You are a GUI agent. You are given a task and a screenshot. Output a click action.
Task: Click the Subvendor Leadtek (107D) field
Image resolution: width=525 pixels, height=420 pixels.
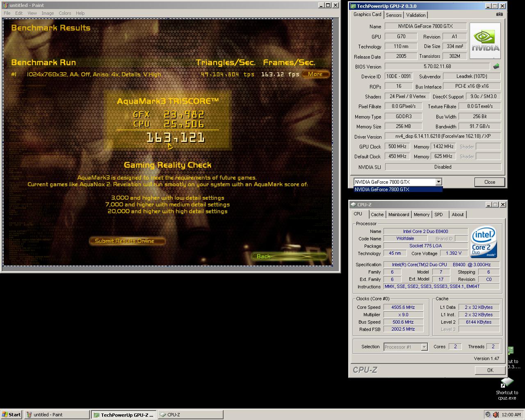[x=472, y=76]
